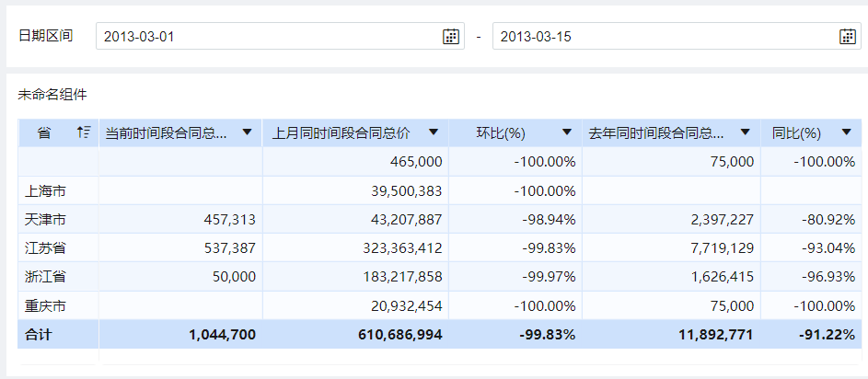
Task: Click the total value 1,044,700 cell
Action: point(222,335)
